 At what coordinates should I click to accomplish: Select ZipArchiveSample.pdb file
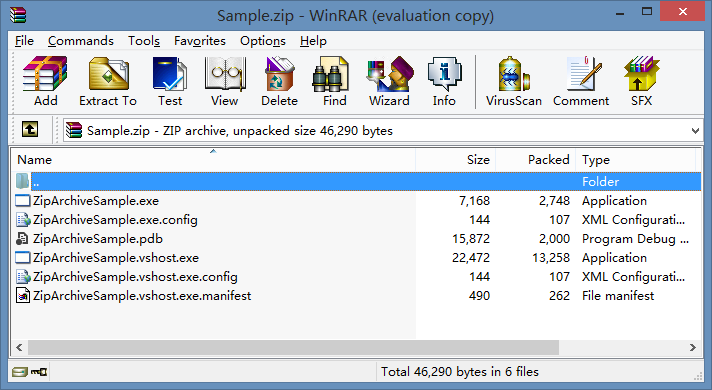pos(98,239)
